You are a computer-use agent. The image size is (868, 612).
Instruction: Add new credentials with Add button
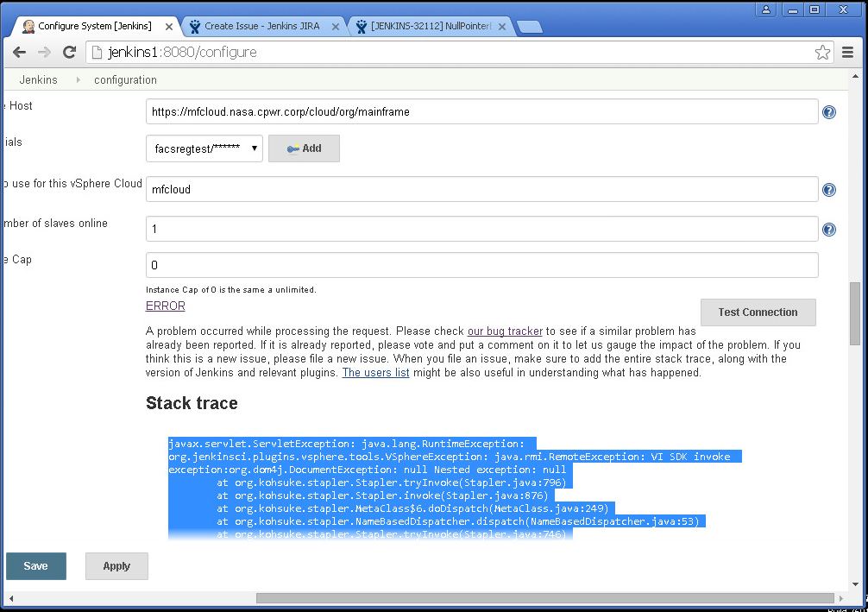coord(304,148)
